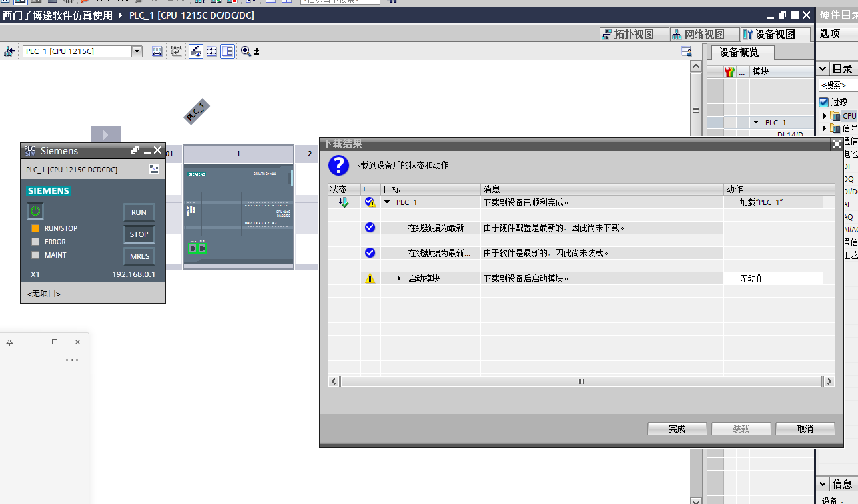Click the check icon beside 由于软件是最新的
This screenshot has width=858, height=504.
coord(370,253)
